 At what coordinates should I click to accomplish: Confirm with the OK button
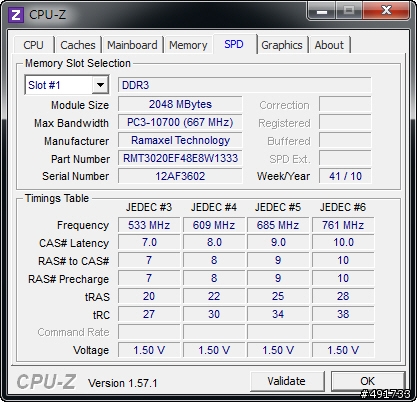coord(367,381)
